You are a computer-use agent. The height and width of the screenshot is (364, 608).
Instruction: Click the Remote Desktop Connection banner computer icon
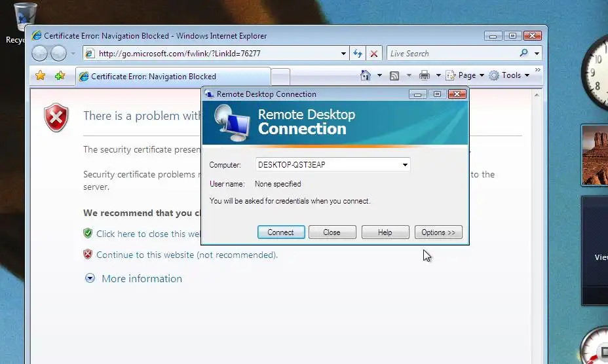tap(232, 123)
